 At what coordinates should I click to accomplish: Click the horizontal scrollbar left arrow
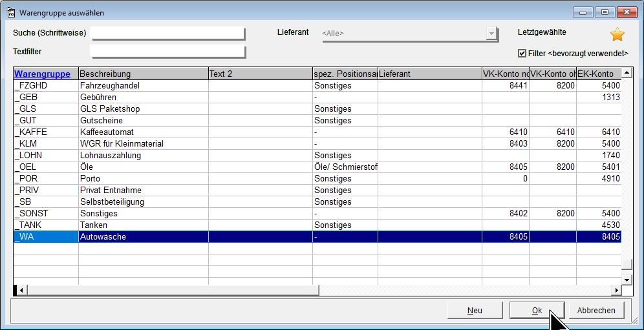pos(19,291)
